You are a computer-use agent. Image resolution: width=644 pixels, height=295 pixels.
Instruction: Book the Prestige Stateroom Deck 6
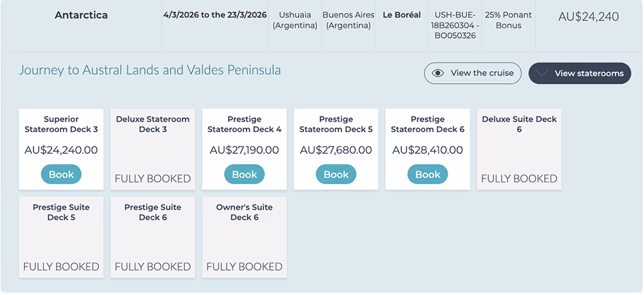(x=428, y=175)
